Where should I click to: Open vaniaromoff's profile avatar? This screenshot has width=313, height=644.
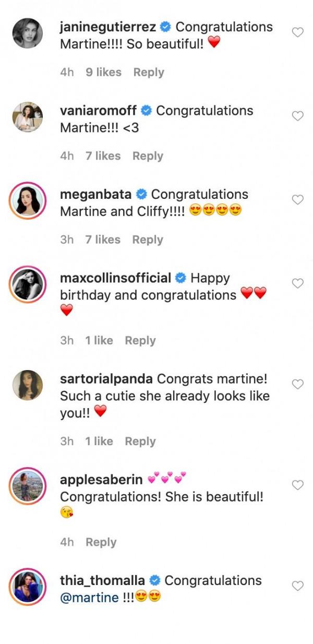click(28, 117)
